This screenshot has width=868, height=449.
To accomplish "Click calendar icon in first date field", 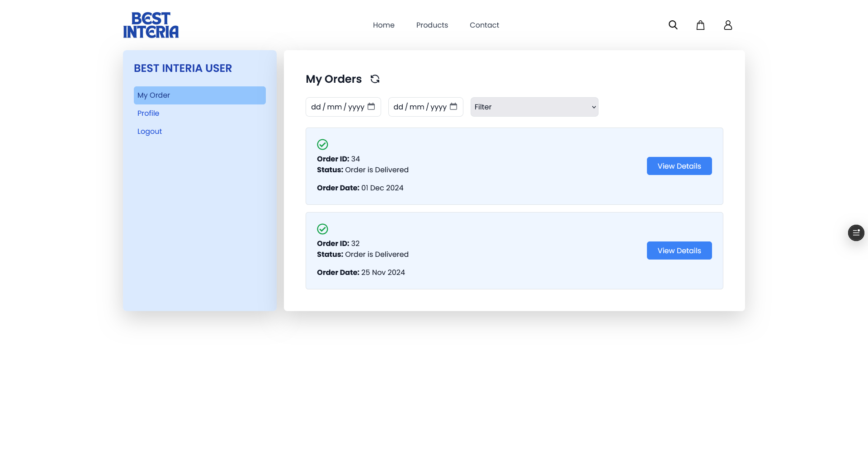I will pos(371,107).
